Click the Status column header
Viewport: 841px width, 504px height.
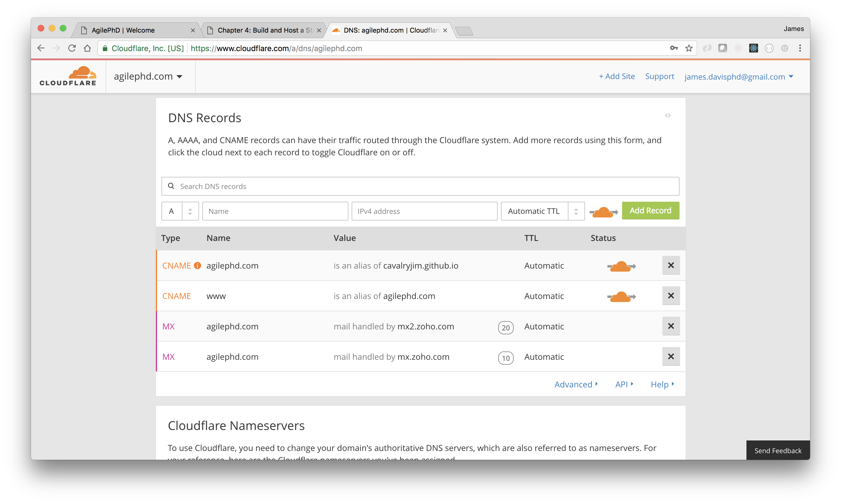[x=603, y=238]
